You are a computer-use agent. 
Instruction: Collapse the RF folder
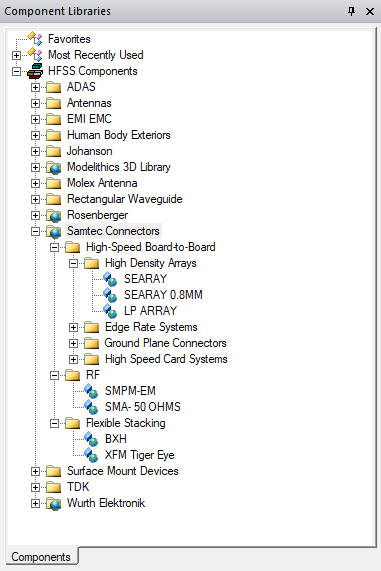(x=54, y=376)
